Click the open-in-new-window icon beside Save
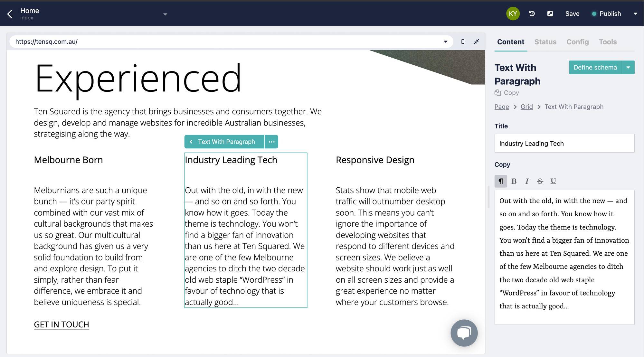The width and height of the screenshot is (644, 357). point(550,14)
